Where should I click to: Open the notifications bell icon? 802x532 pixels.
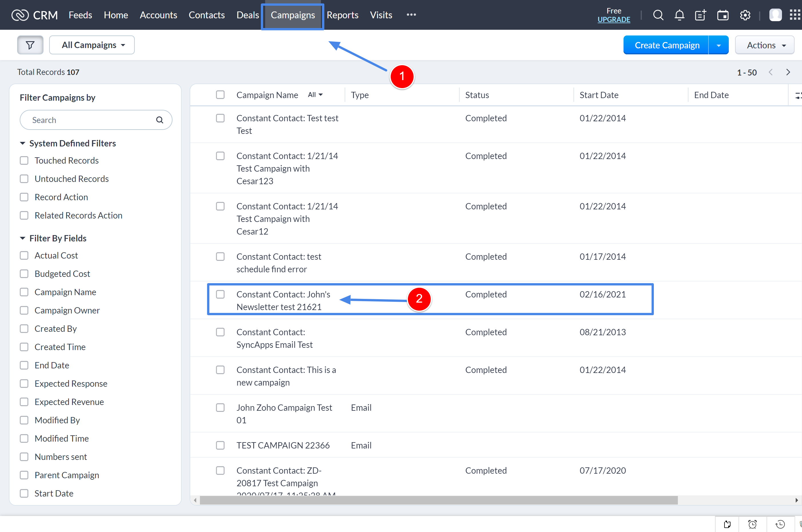click(x=679, y=15)
